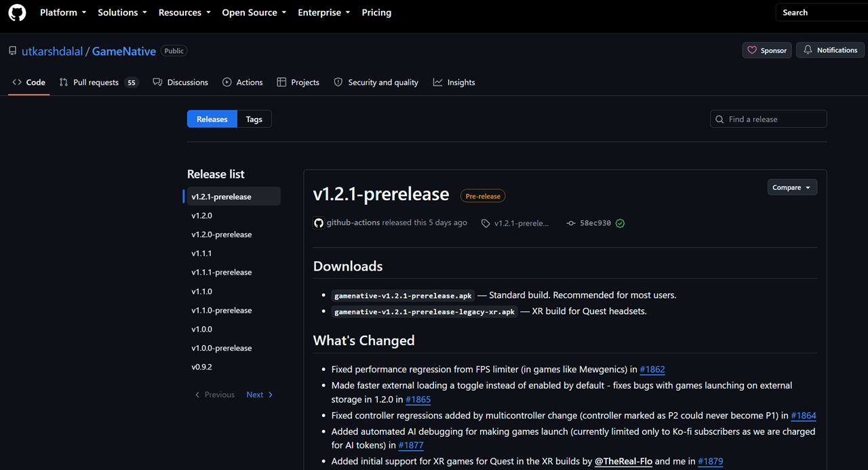
Task: Click the Sponsor button
Action: pyautogui.click(x=767, y=50)
